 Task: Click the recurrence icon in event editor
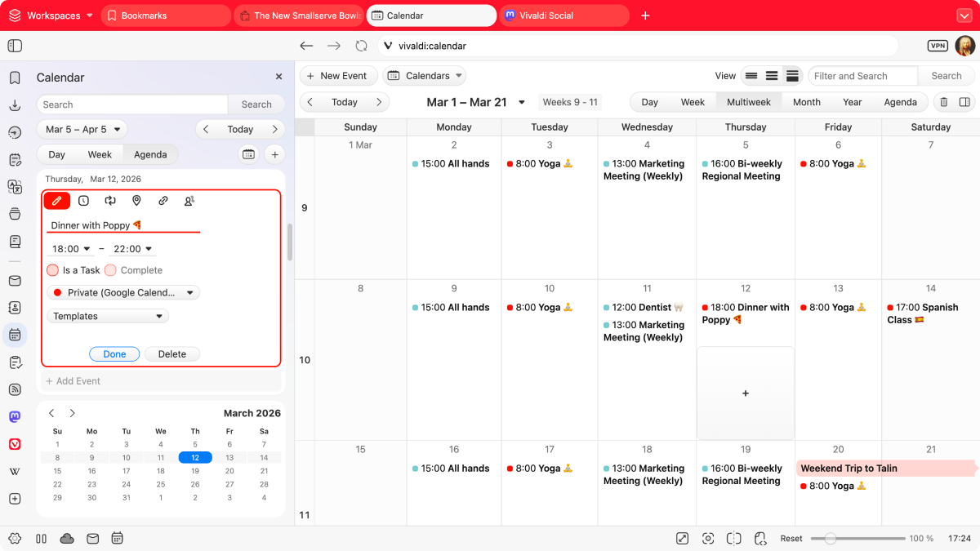pyautogui.click(x=110, y=201)
